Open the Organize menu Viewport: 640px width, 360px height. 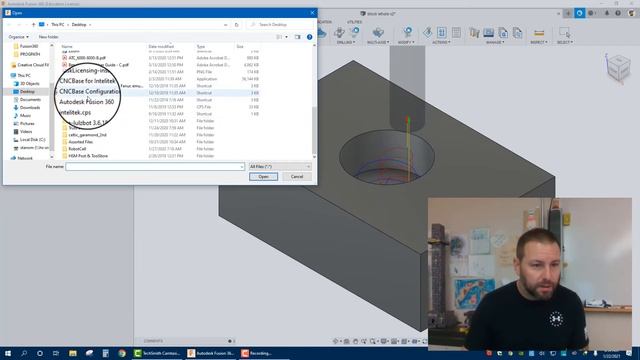tap(19, 37)
